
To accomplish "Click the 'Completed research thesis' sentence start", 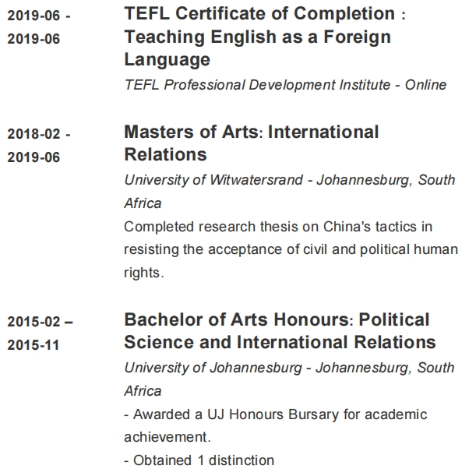I will (x=201, y=227).
